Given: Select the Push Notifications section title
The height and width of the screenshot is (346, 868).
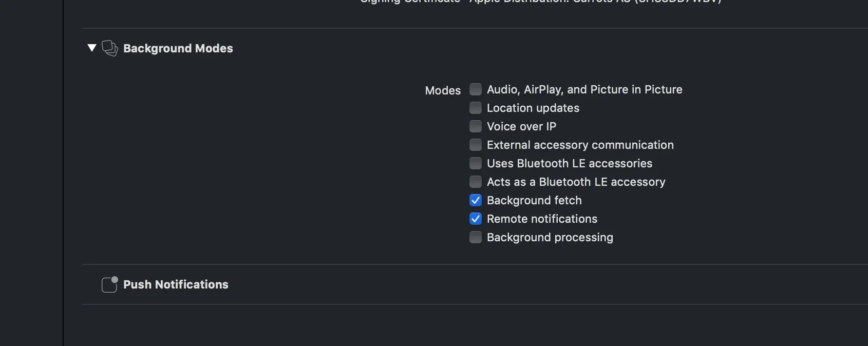Looking at the screenshot, I should 176,284.
